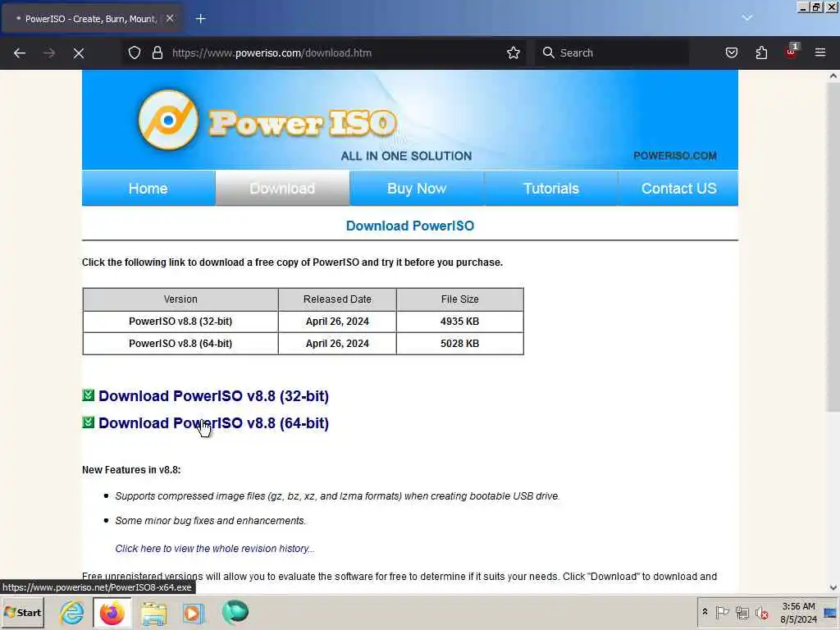Screen dimensions: 840x630
Task: Bookmark this page with the star icon
Action: [514, 52]
